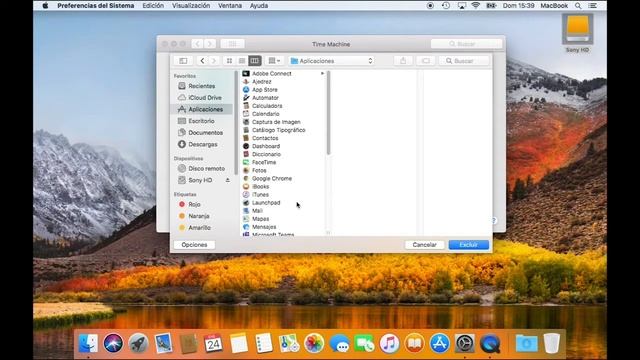Open Messages app in the Dock
Image resolution: width=640 pixels, height=360 pixels.
pyautogui.click(x=339, y=343)
